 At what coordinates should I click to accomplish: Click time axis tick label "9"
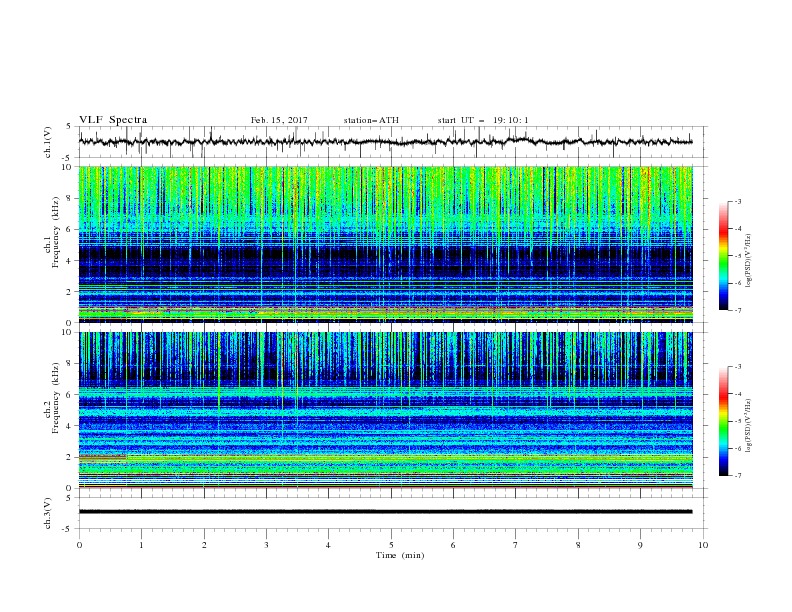pyautogui.click(x=640, y=545)
